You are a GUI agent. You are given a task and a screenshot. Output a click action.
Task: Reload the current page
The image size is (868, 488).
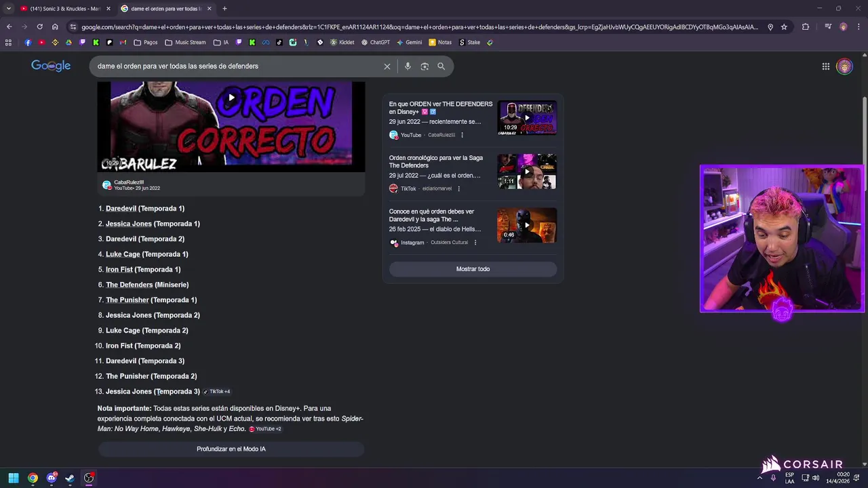coord(40,27)
